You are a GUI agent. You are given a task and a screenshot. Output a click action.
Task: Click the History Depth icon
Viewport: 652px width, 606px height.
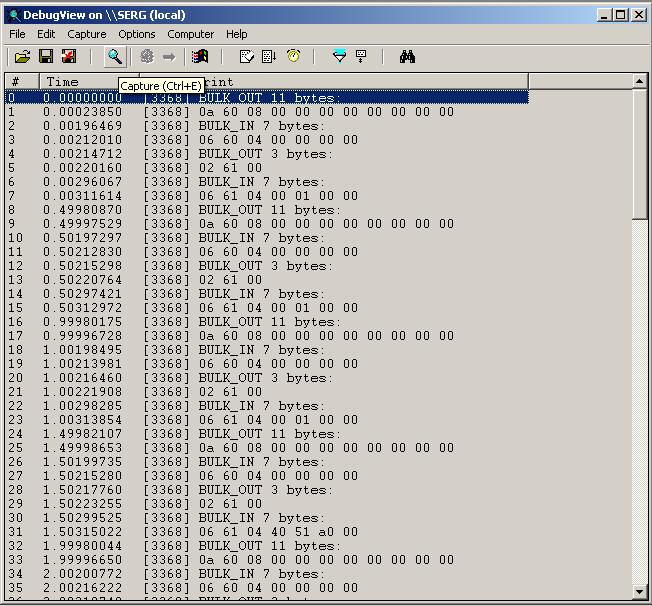[x=361, y=57]
